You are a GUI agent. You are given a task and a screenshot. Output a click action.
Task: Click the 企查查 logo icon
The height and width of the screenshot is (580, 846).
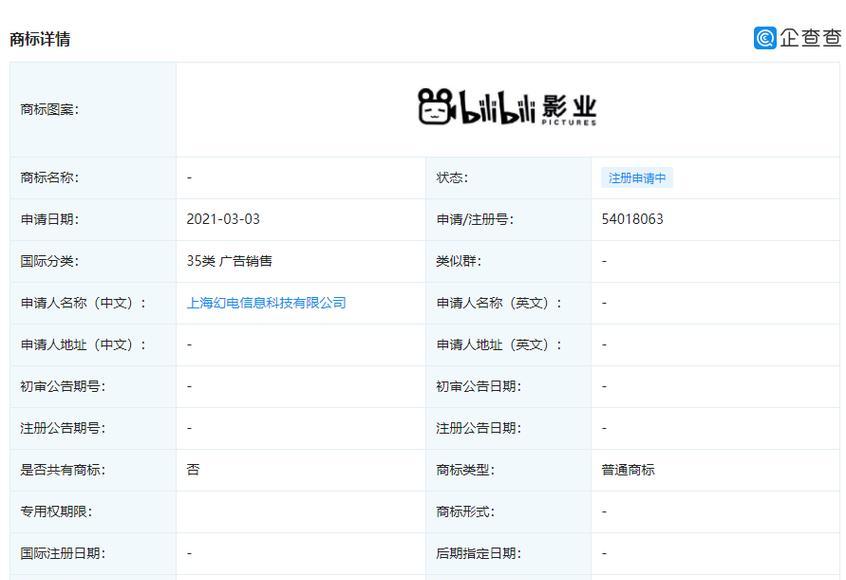click(x=765, y=38)
